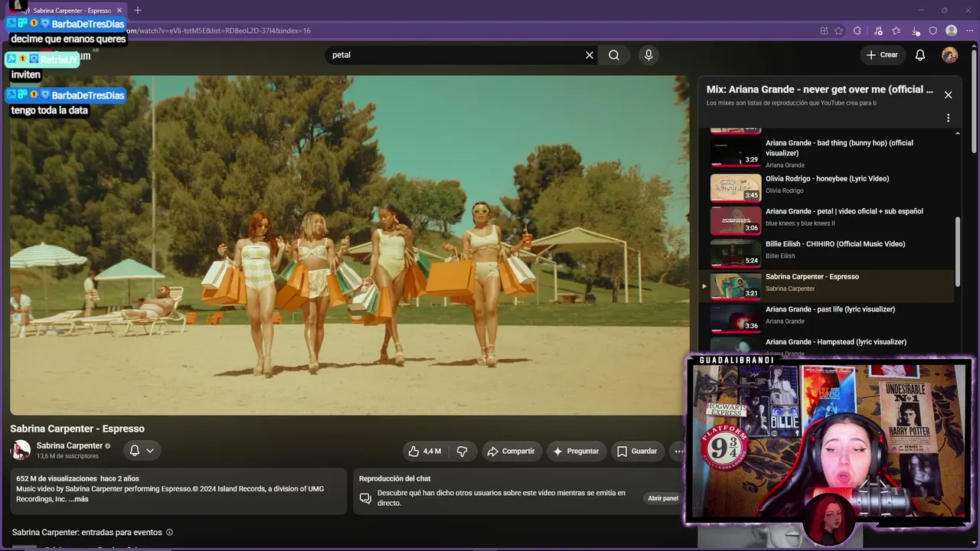Bookmark this page with the star icon

[x=838, y=31]
